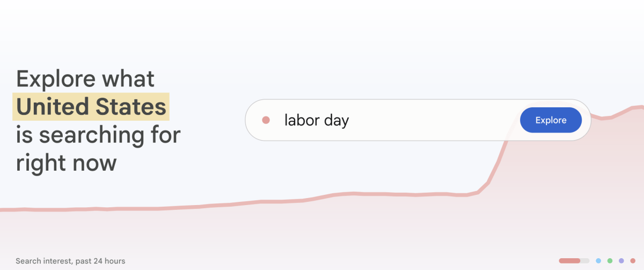The image size is (644, 270).
Task: Click gray unfilled end of progress pill
Action: pyautogui.click(x=585, y=261)
